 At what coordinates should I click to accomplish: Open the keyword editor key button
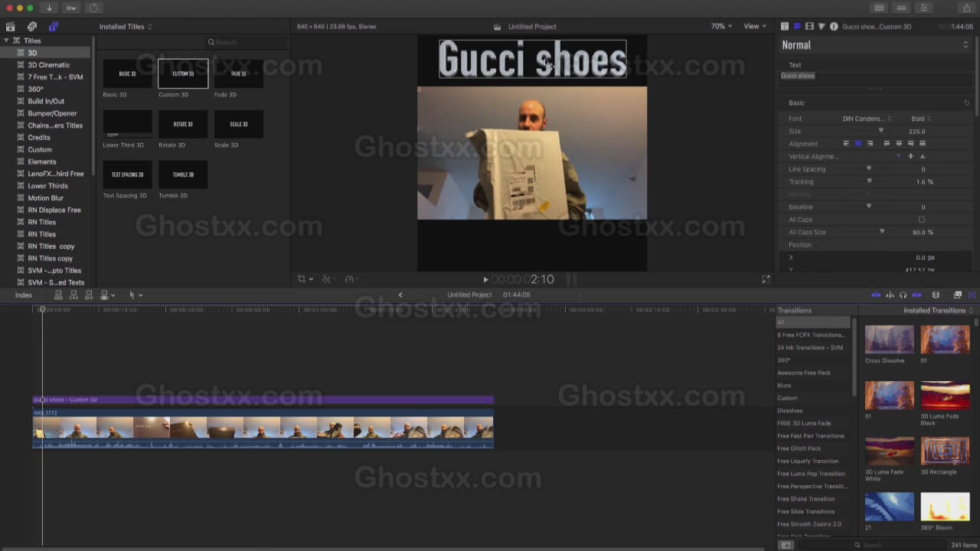tap(71, 8)
